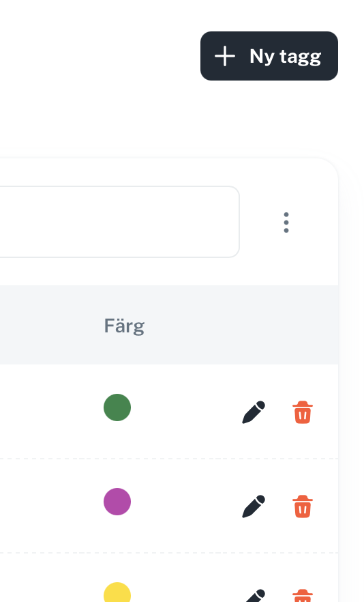Click the green color dot
This screenshot has width=364, height=602.
pos(117,407)
